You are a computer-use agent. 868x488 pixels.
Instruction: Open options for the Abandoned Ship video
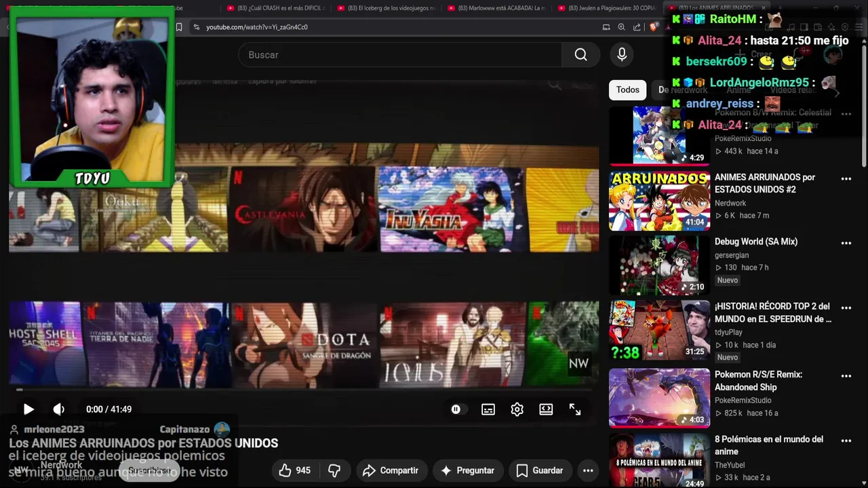click(x=846, y=376)
